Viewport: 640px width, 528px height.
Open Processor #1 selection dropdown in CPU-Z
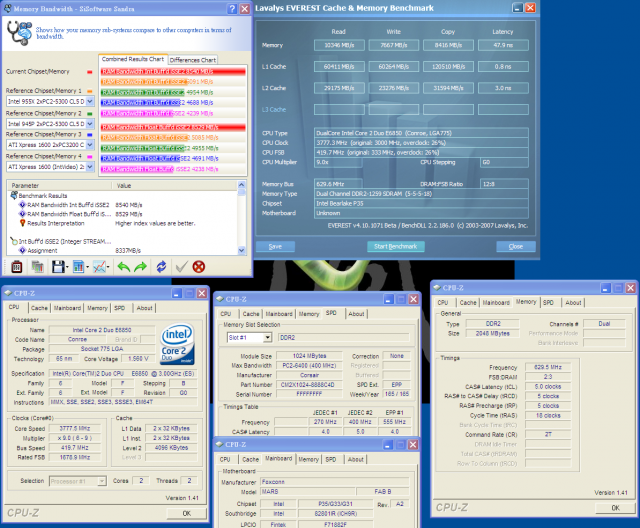pos(102,481)
